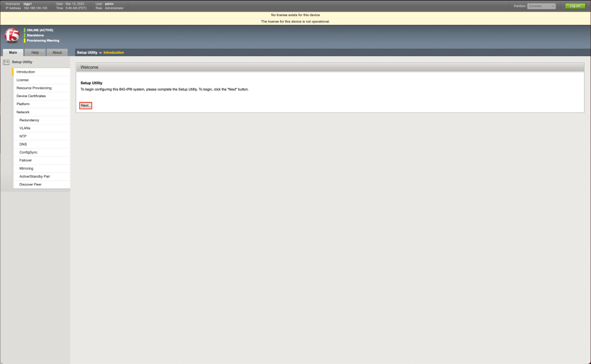Viewport: 591px width, 364px height.
Task: Open the Partition dropdown
Action: pos(541,6)
